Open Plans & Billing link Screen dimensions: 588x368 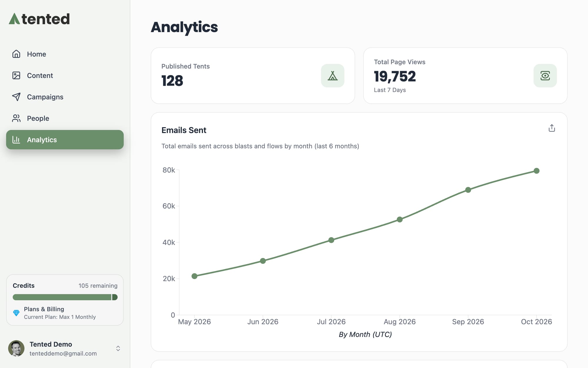pyautogui.click(x=44, y=309)
